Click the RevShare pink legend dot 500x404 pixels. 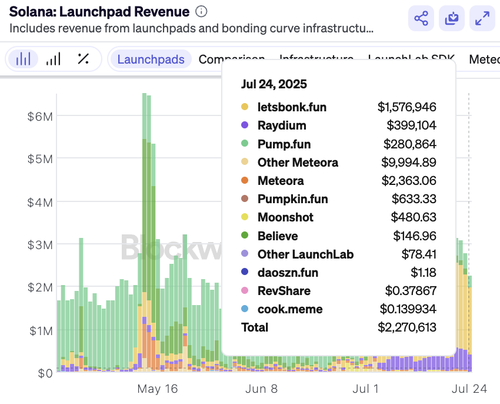[245, 290]
